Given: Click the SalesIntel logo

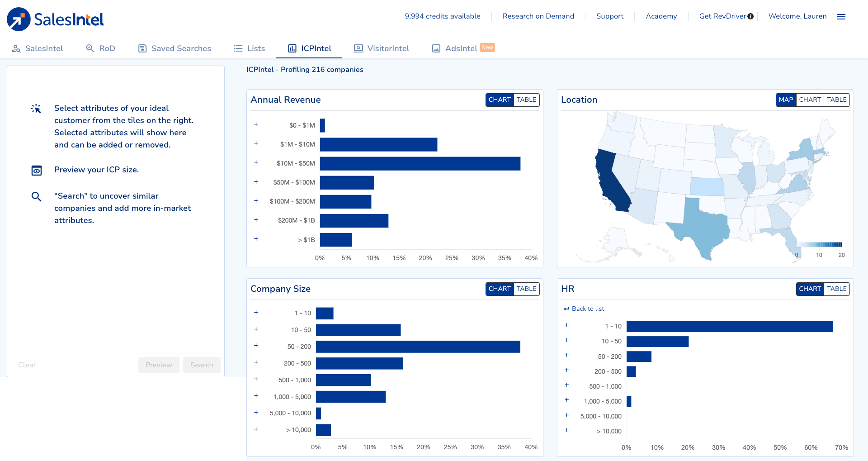Looking at the screenshot, I should pos(55,19).
